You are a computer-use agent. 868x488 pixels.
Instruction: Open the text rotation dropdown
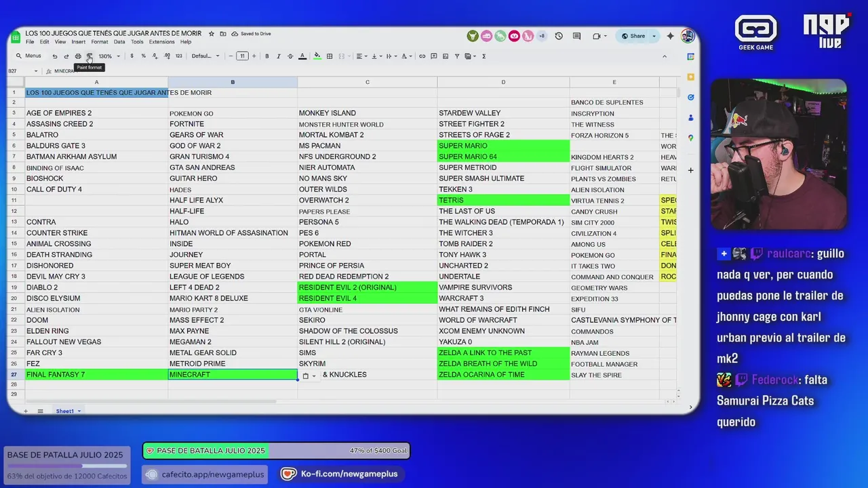[406, 56]
